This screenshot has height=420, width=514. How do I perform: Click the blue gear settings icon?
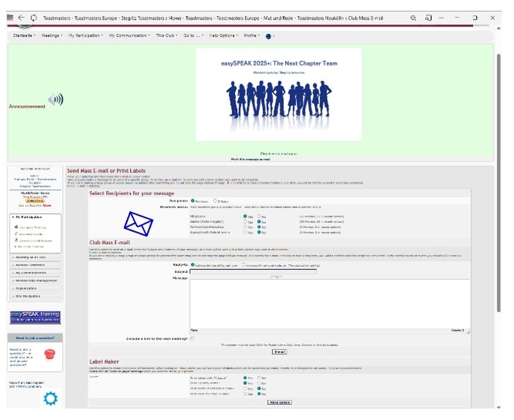(50, 399)
